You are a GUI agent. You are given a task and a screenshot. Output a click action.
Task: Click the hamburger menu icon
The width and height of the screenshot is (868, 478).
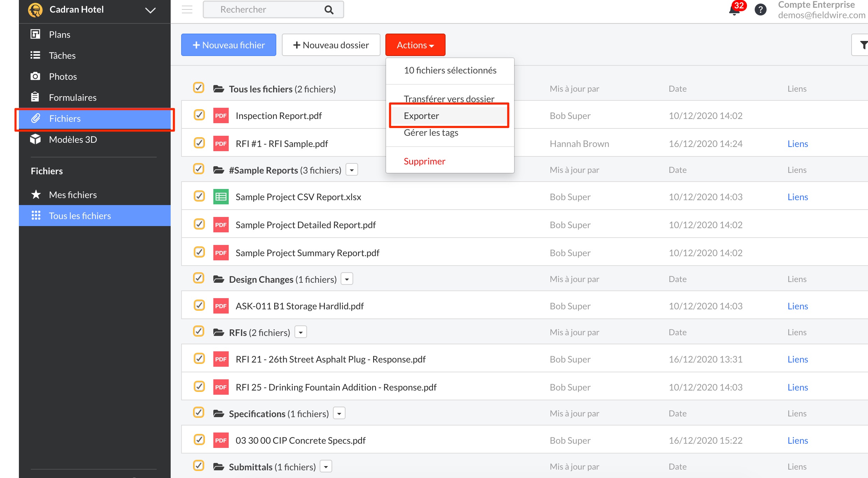[187, 9]
